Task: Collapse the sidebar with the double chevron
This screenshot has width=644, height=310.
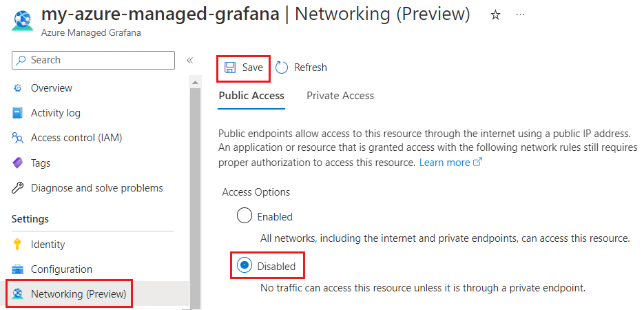Action: (x=189, y=61)
